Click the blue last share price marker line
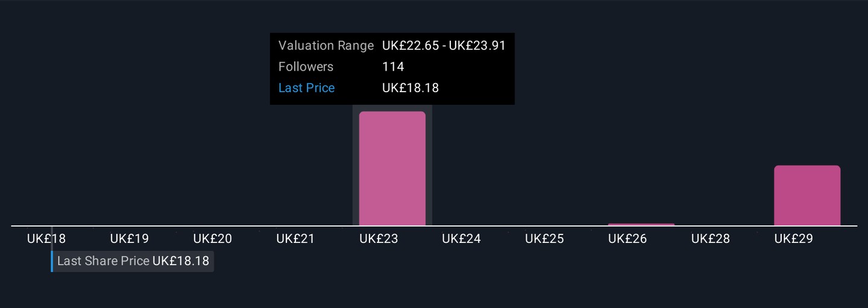The image size is (868, 308). click(x=52, y=253)
